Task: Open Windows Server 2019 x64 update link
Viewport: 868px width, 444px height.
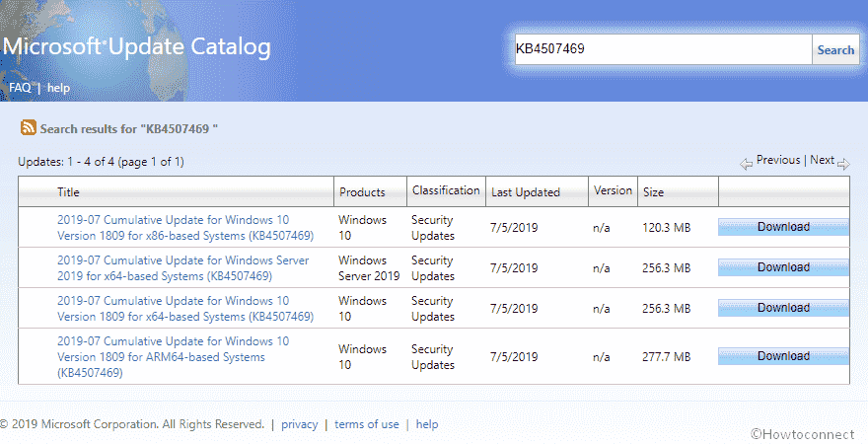Action: click(x=182, y=268)
